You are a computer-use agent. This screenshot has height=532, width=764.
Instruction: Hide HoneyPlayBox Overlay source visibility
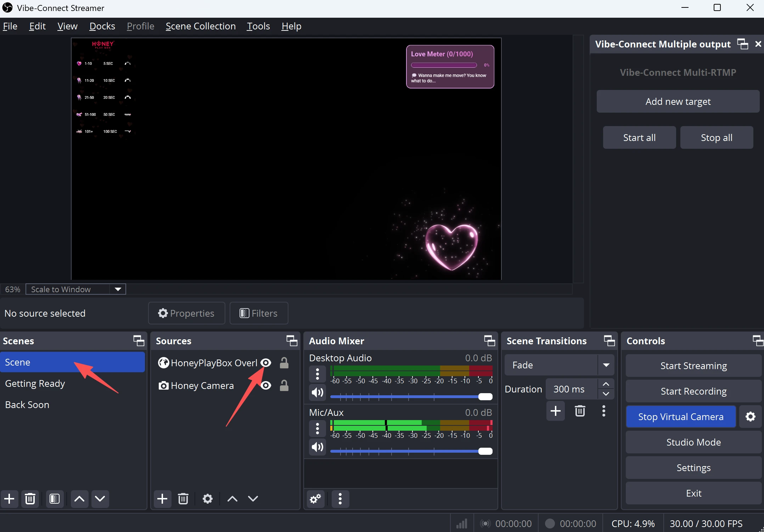[266, 363]
